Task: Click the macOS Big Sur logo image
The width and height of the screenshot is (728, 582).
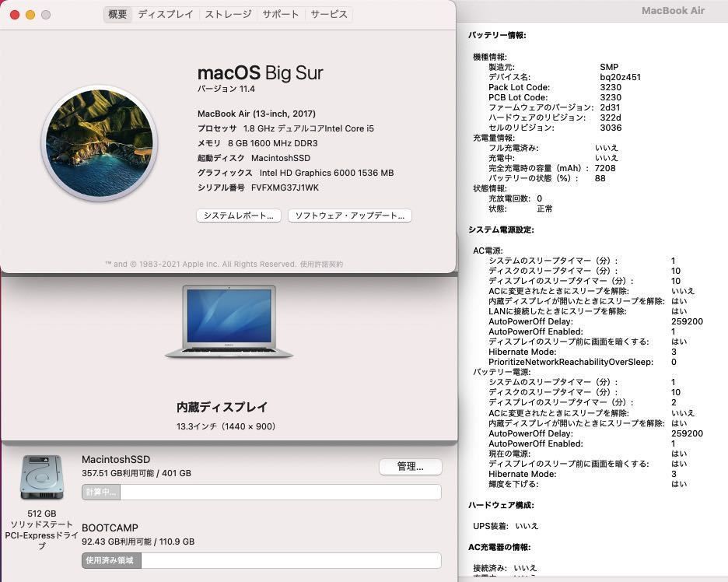Action: click(x=100, y=142)
